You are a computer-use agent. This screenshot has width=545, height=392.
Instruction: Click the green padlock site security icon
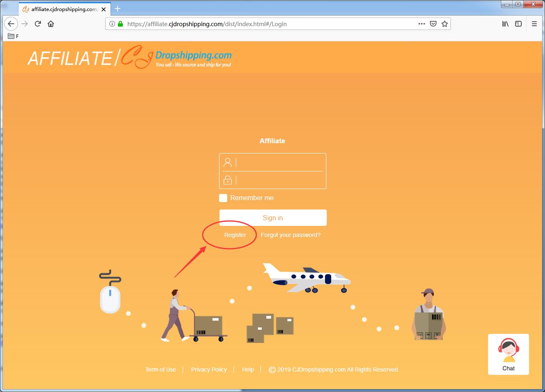click(120, 24)
